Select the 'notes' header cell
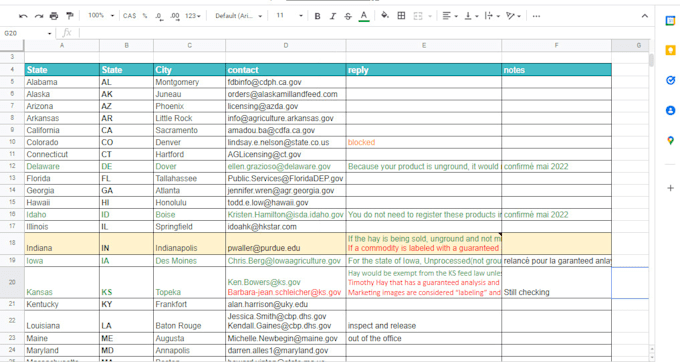 click(556, 70)
